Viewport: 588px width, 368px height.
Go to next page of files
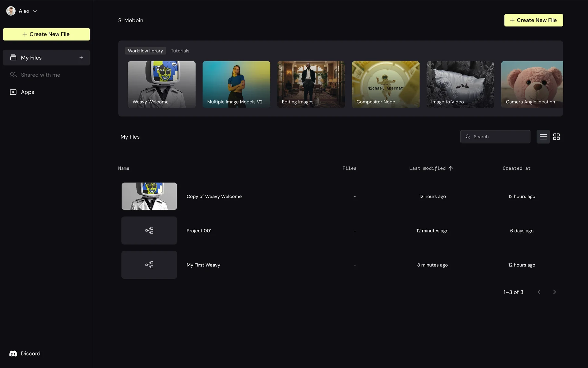point(554,292)
